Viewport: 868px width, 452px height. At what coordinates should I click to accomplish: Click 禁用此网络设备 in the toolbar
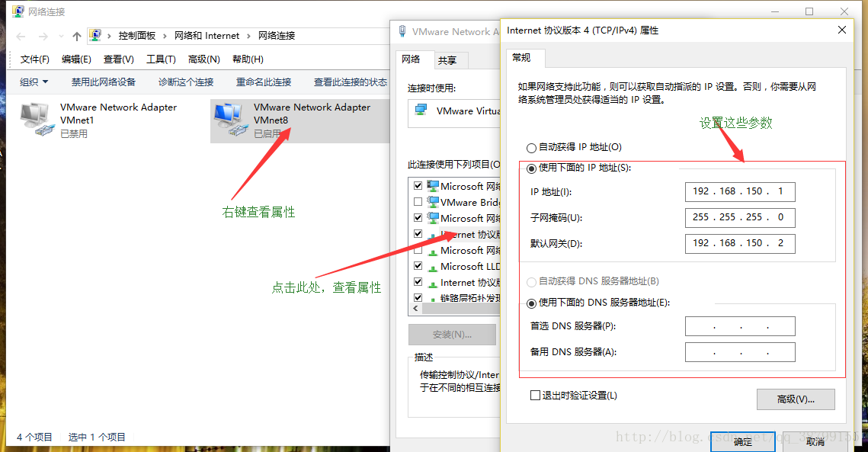point(104,82)
